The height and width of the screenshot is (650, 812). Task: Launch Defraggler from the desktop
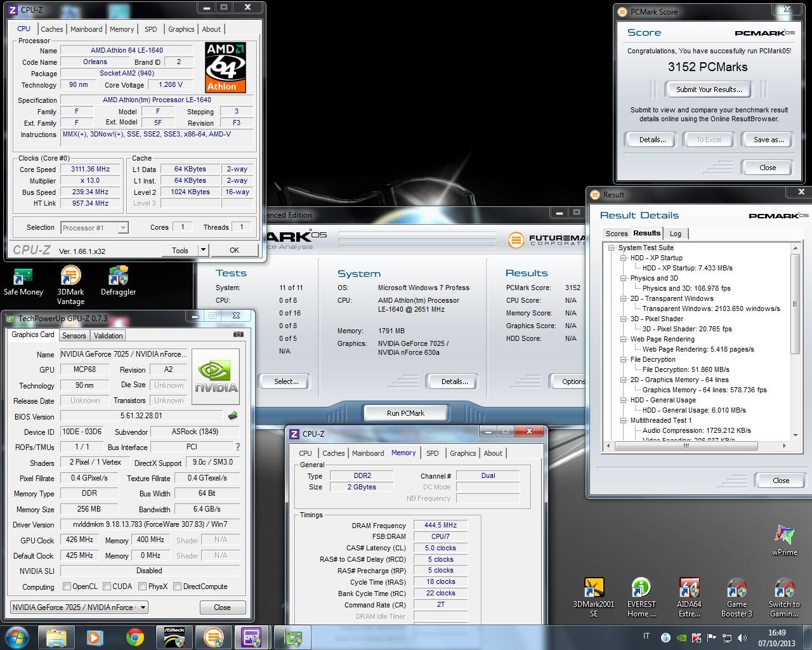pos(118,282)
